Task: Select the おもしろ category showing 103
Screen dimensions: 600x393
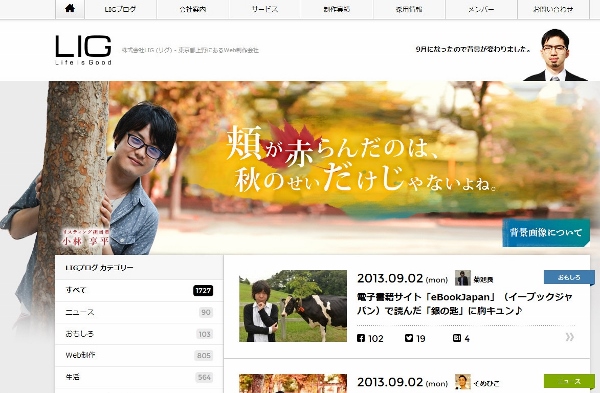Action: [139, 334]
